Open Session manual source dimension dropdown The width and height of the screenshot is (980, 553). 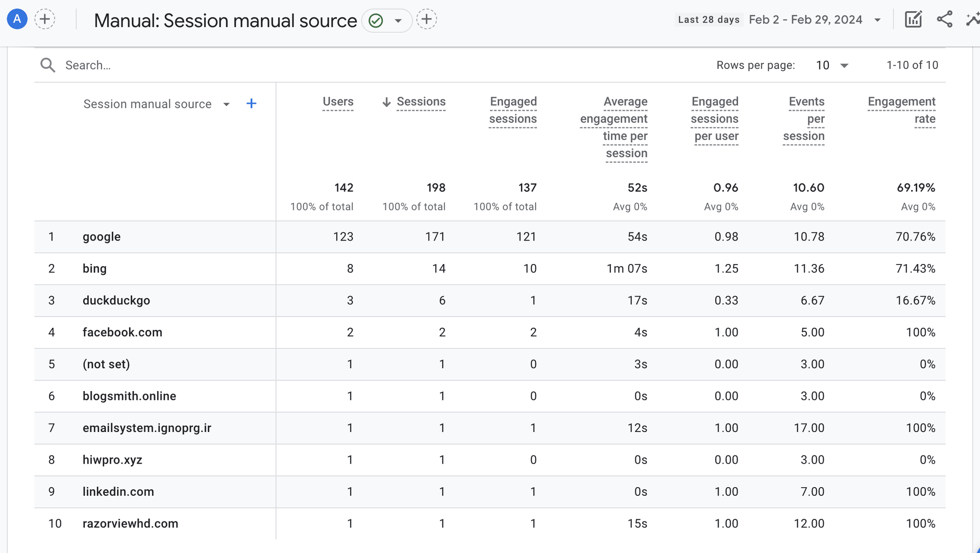[226, 104]
